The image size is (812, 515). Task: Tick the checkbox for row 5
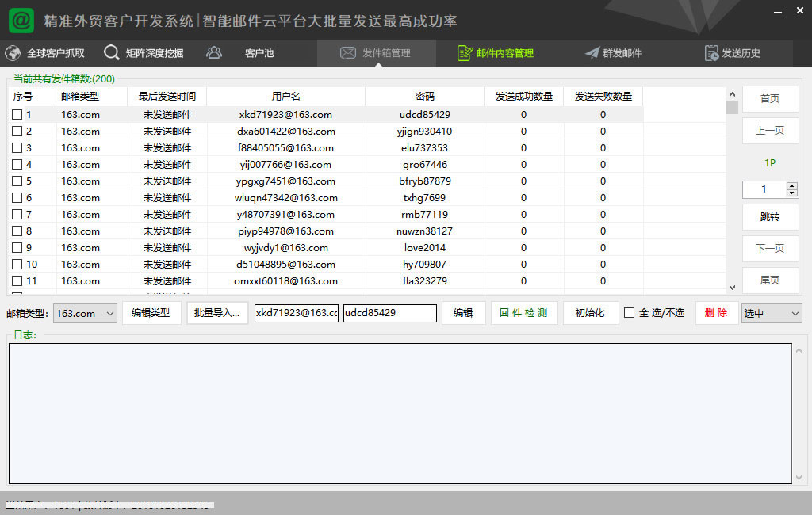17,181
